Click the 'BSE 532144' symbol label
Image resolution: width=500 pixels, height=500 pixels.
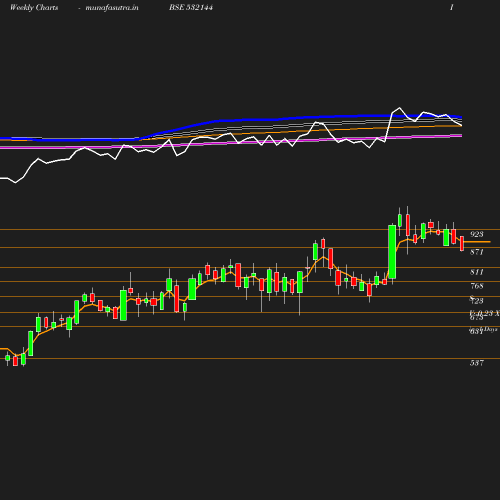(191, 7)
